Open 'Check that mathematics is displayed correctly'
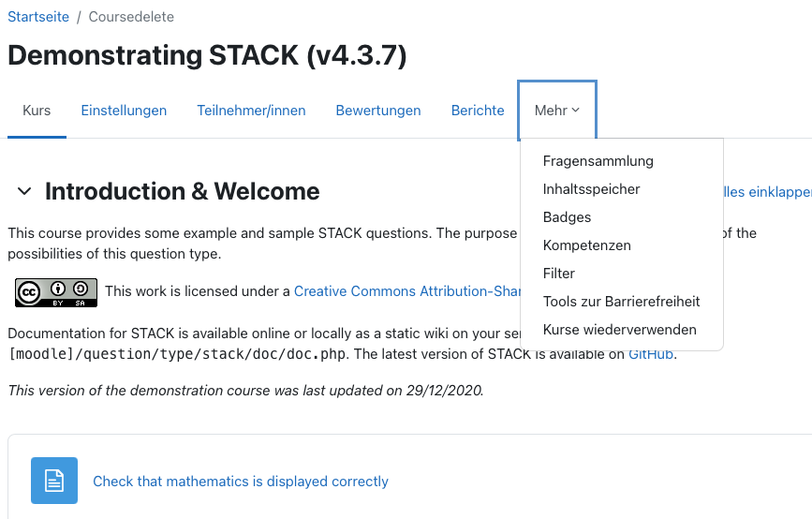The height and width of the screenshot is (519, 812). 240,482
